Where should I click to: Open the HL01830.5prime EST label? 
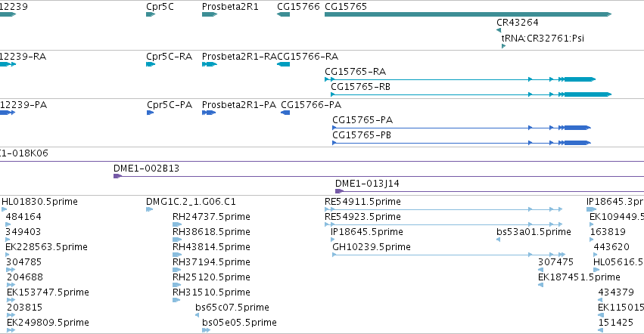pos(39,202)
